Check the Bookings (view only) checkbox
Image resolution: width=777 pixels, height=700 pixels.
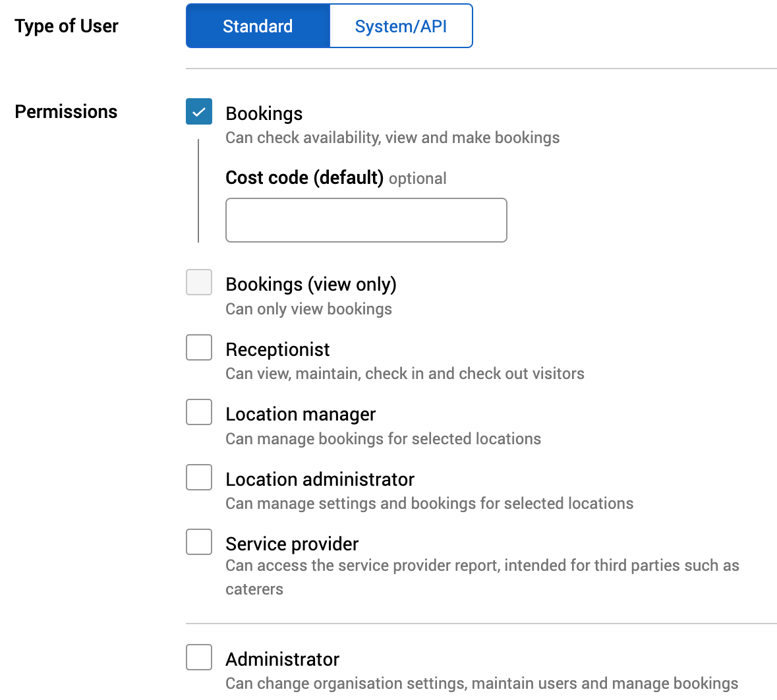pos(198,282)
